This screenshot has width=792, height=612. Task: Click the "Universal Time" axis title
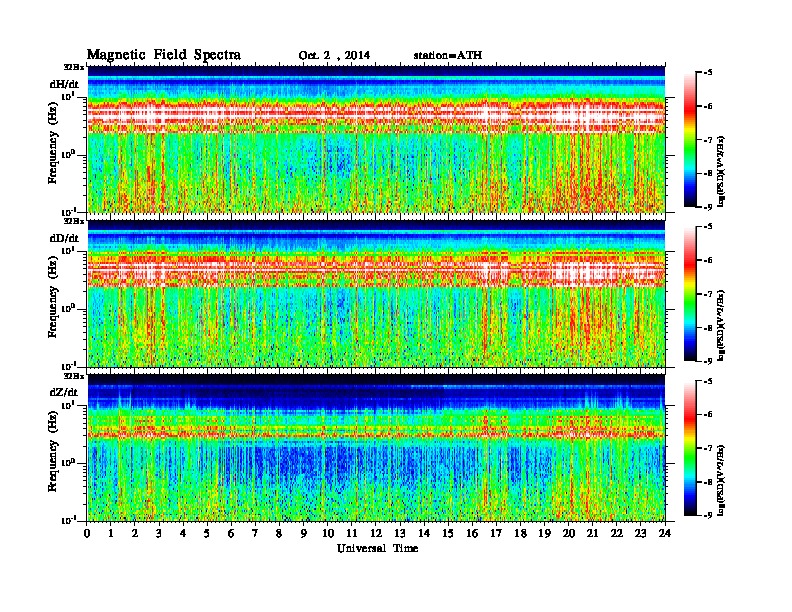coord(377,548)
